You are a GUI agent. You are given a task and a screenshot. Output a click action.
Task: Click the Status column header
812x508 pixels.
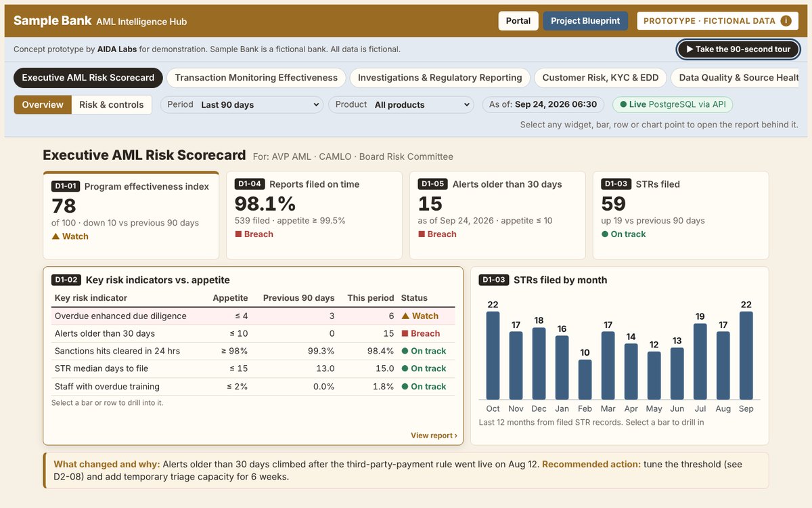(x=414, y=298)
